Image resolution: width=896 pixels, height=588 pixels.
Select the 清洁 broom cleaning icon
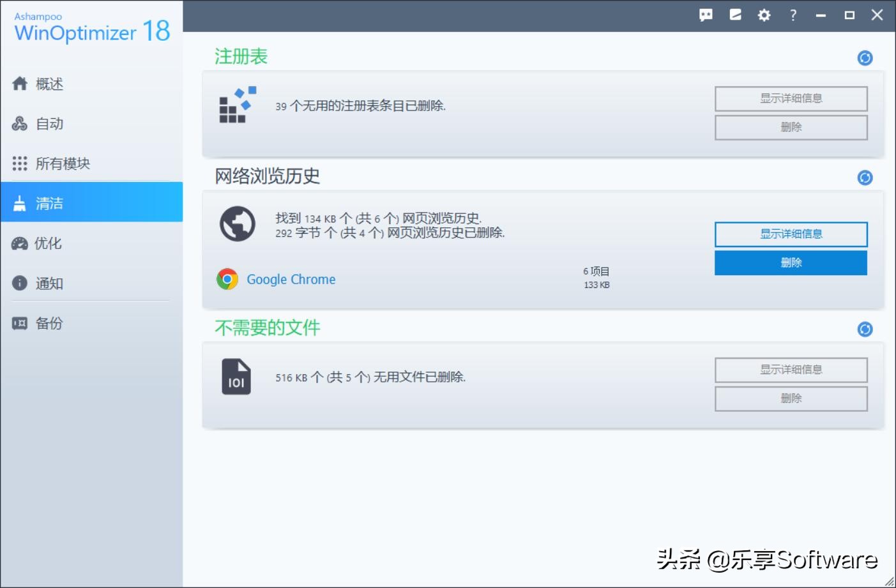coord(20,202)
